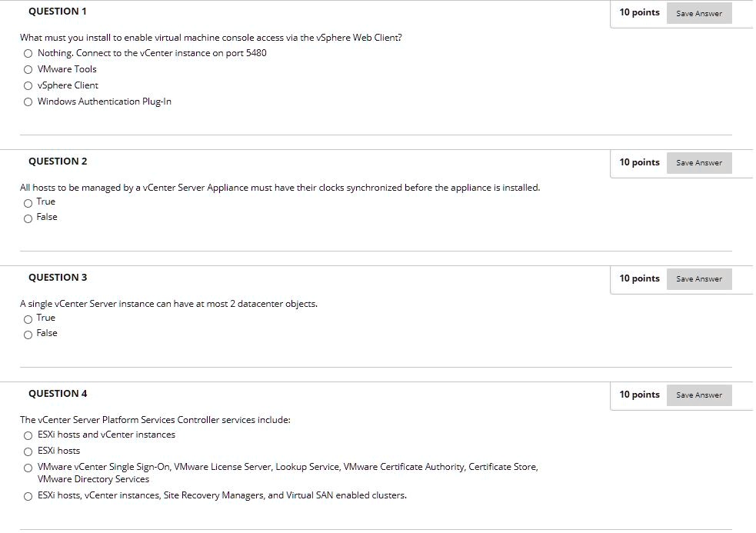This screenshot has height=533, width=756.
Task: Choose the Site Recovery Managers and Virtual SAN option
Action: [x=28, y=496]
